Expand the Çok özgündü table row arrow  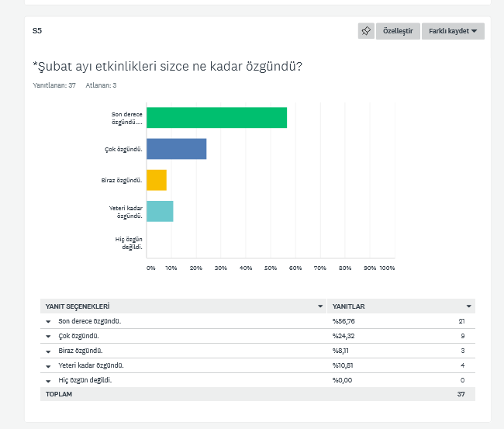pyautogui.click(x=48, y=336)
